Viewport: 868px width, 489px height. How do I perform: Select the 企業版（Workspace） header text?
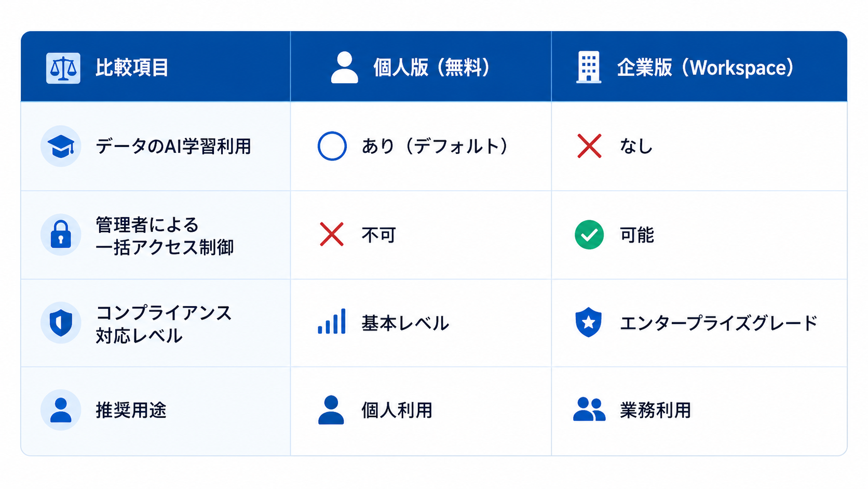pos(706,68)
